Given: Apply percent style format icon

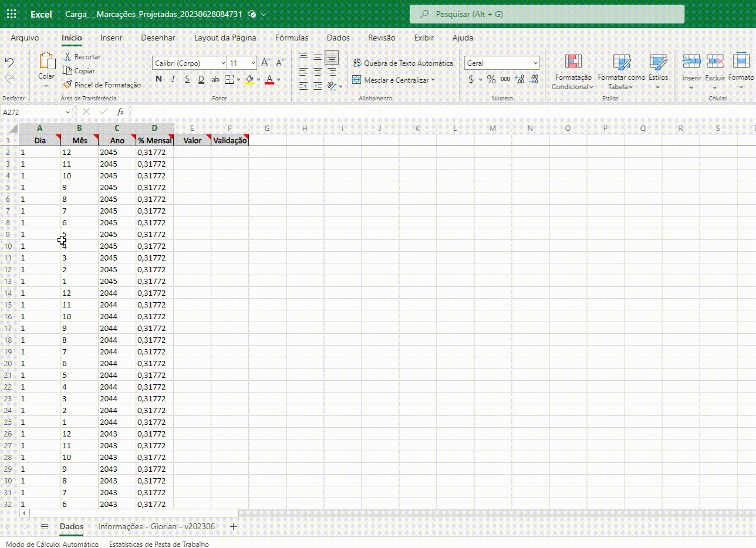Looking at the screenshot, I should [491, 79].
